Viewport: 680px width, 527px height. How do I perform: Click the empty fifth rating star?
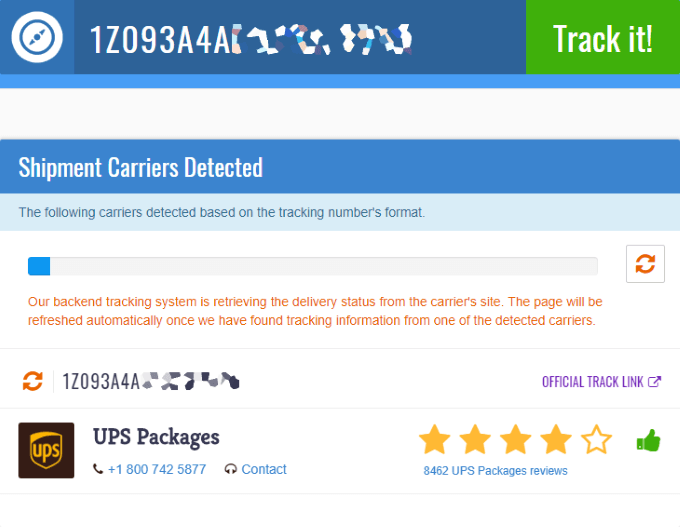tap(597, 439)
